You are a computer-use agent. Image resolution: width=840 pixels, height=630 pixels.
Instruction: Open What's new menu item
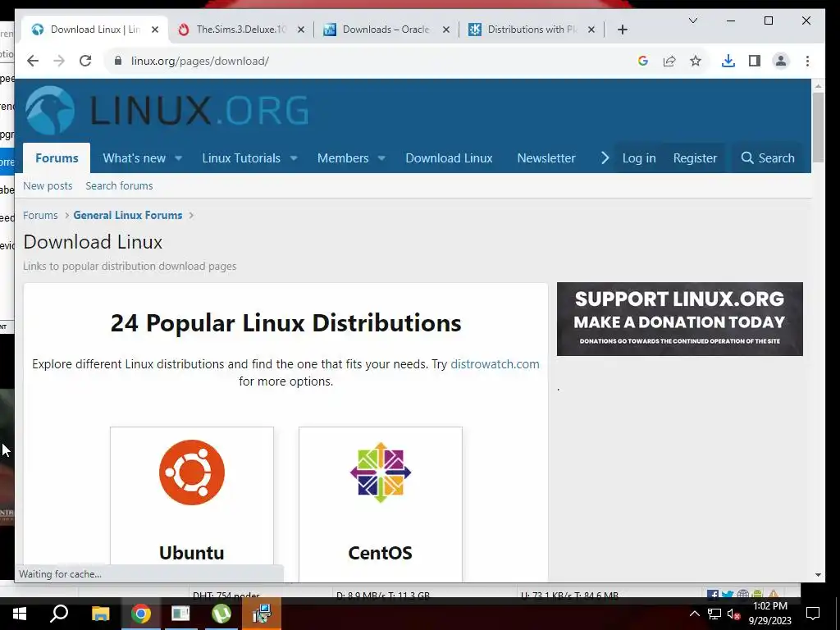134,158
